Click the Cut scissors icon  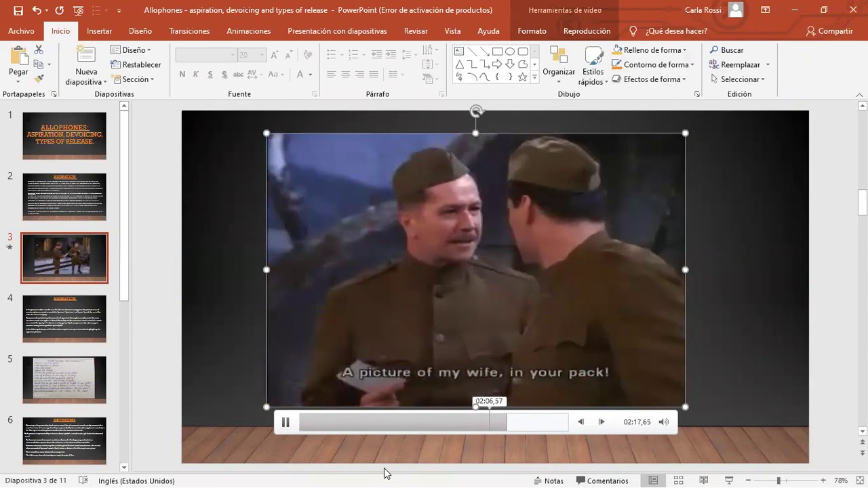[x=39, y=50]
